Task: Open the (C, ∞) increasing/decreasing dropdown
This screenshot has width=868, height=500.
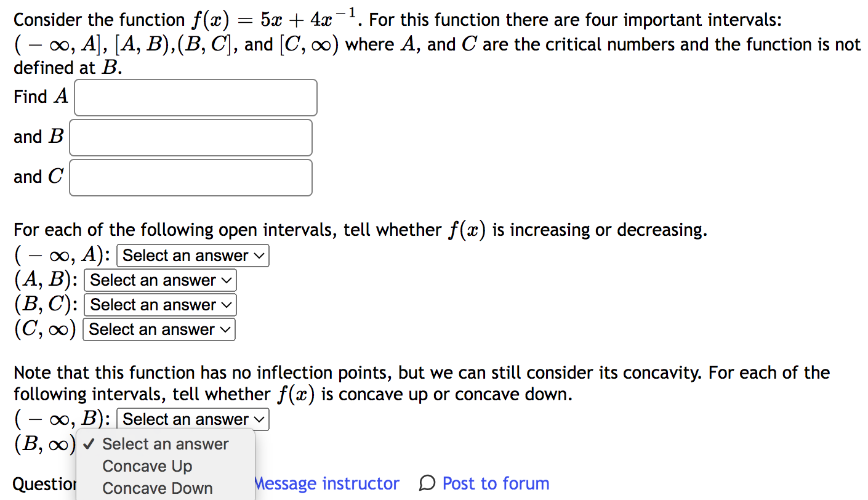Action: coord(158,329)
